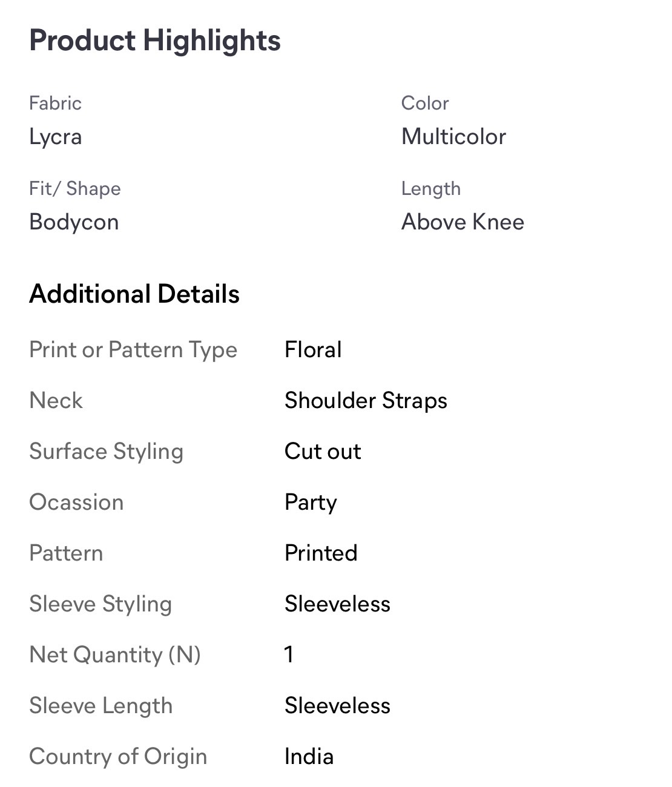Click the India value
This screenshot has width=672, height=787.
(x=309, y=757)
